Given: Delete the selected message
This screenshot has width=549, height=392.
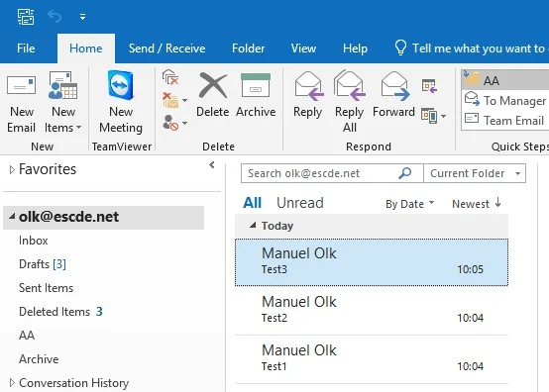Looking at the screenshot, I should click(x=212, y=94).
